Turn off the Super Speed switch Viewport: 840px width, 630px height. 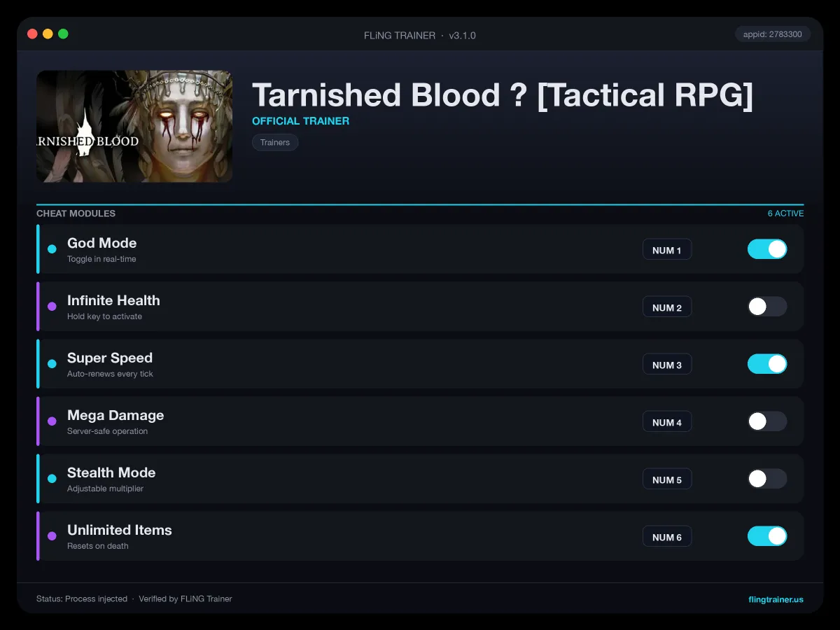coord(767,364)
